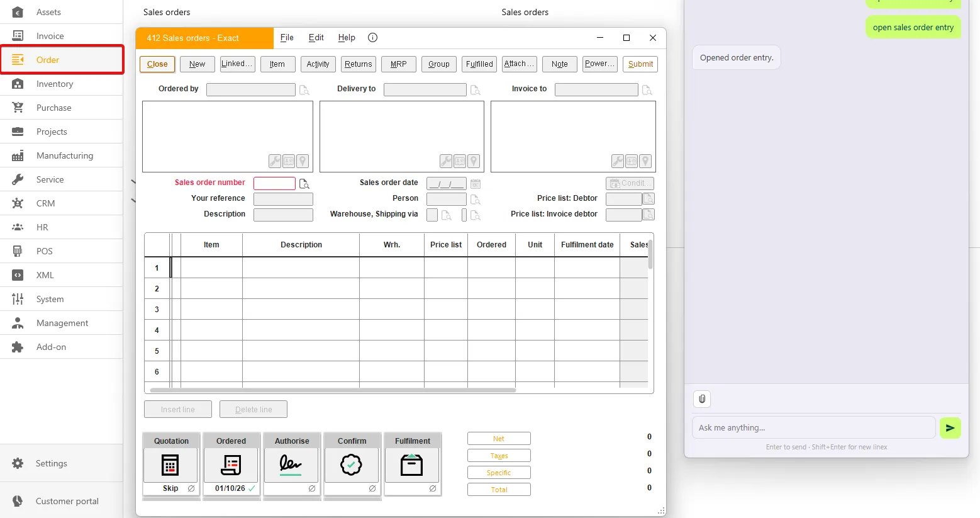Open the Help menu

point(347,38)
